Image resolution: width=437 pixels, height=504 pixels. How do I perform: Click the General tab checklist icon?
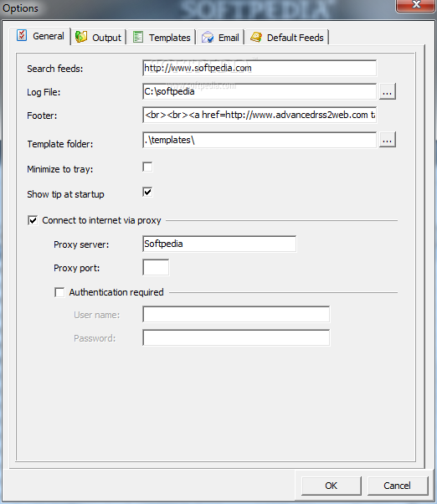pos(22,35)
